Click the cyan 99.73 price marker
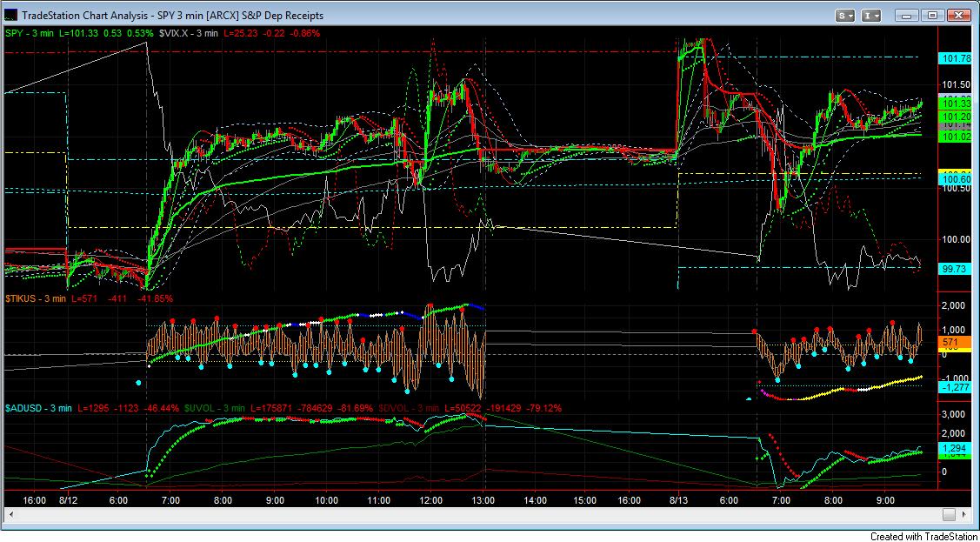The image size is (980, 542). pyautogui.click(x=956, y=268)
